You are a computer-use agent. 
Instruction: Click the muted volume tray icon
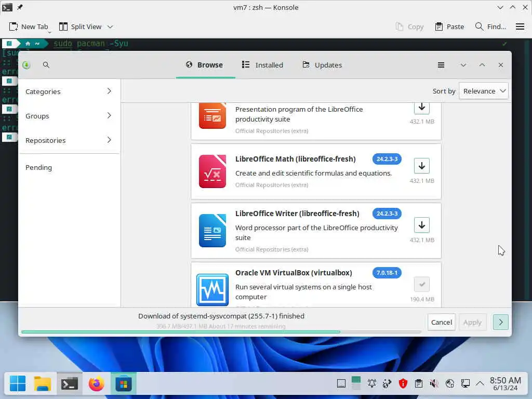pyautogui.click(x=434, y=383)
